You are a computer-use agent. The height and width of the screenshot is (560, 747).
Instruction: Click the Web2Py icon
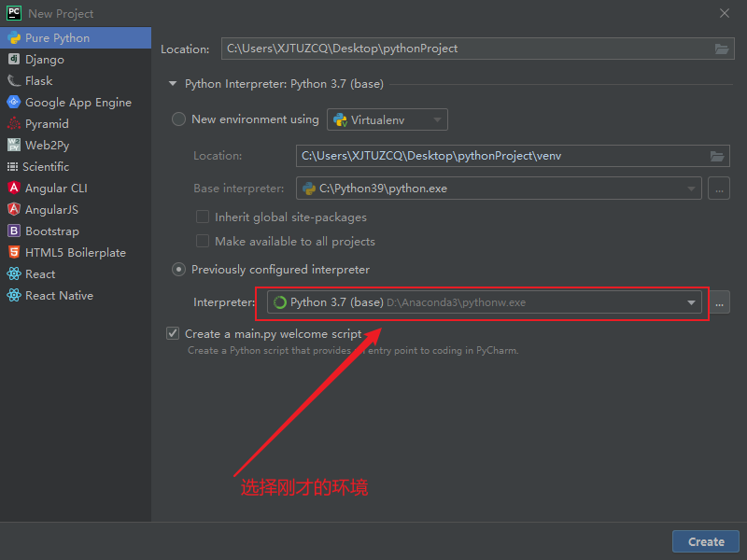[x=14, y=145]
